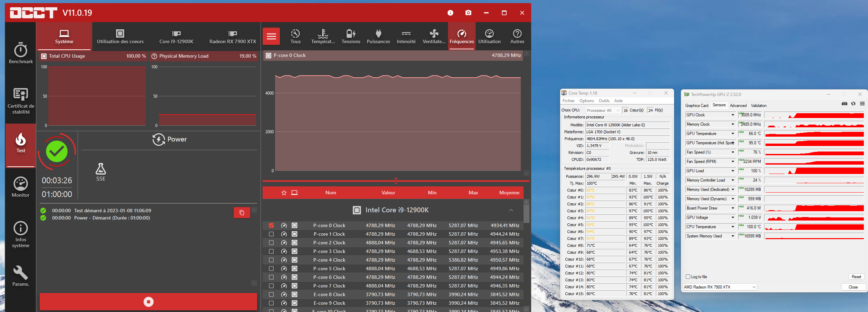This screenshot has width=868, height=312.
Task: Switch to the Radeon RX 7900 XTX tab
Action: coord(233,37)
